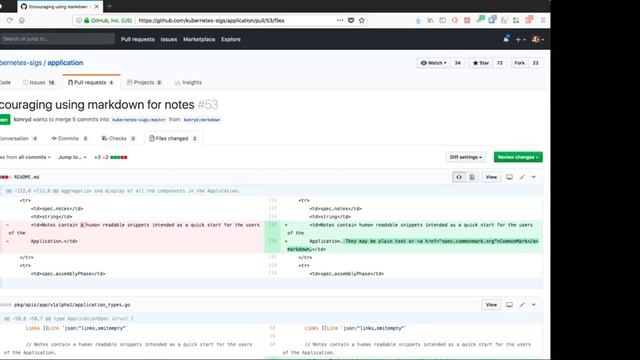Open the application repository link
The height and width of the screenshot is (360, 640).
click(x=65, y=62)
